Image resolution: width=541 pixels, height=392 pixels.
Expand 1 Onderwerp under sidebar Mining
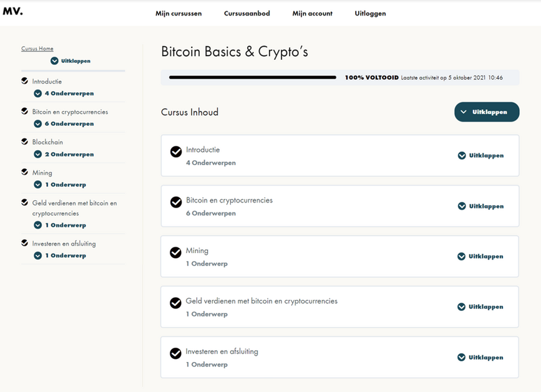[x=60, y=184]
